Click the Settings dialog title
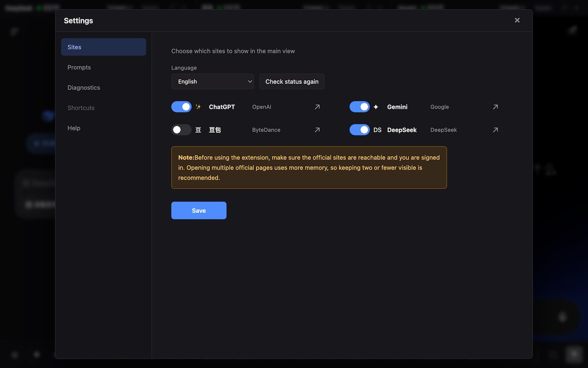588x368 pixels. point(79,20)
